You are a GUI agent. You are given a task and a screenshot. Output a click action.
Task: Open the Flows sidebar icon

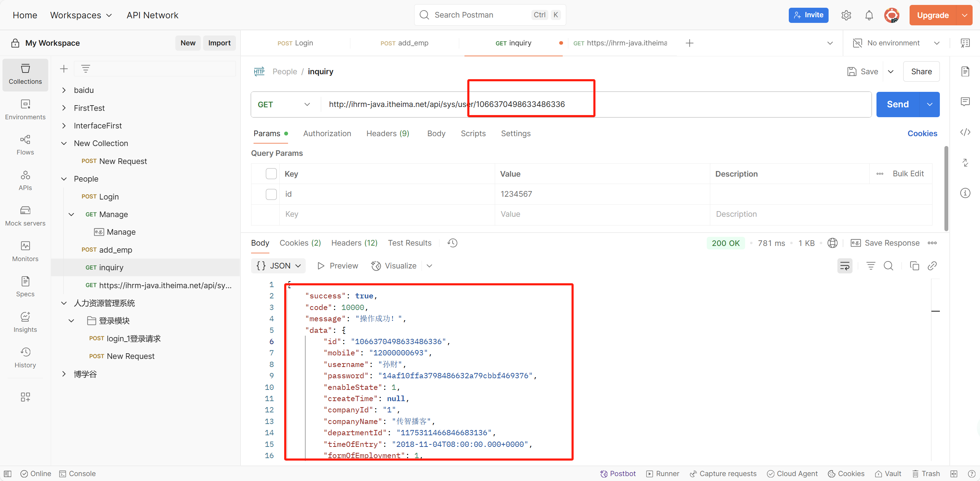pos(25,145)
